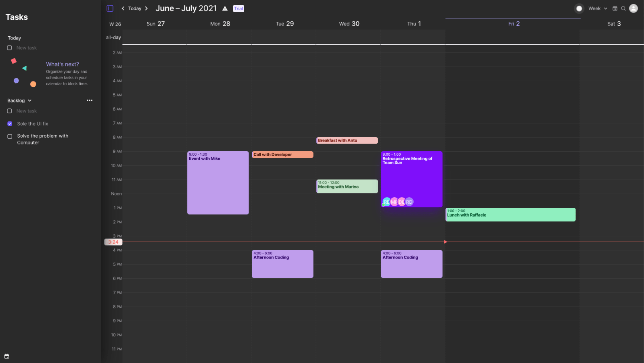Open search with magnifier icon

click(x=623, y=8)
